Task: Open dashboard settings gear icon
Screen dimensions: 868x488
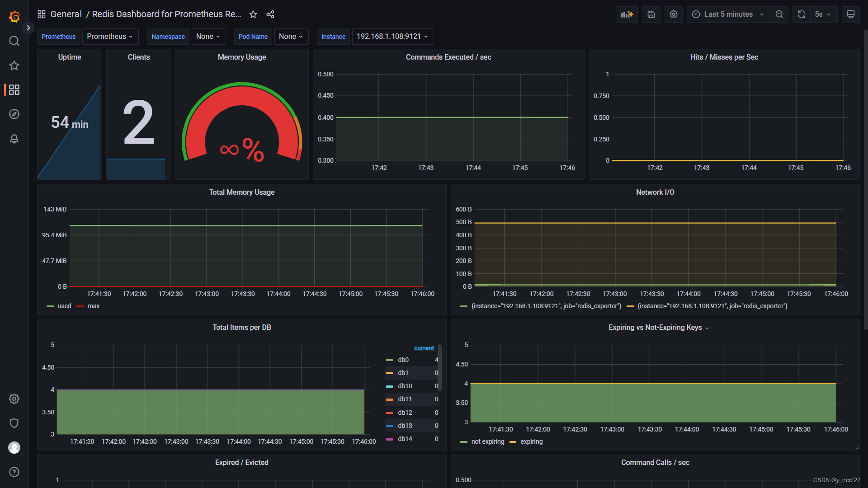Action: pyautogui.click(x=674, y=14)
